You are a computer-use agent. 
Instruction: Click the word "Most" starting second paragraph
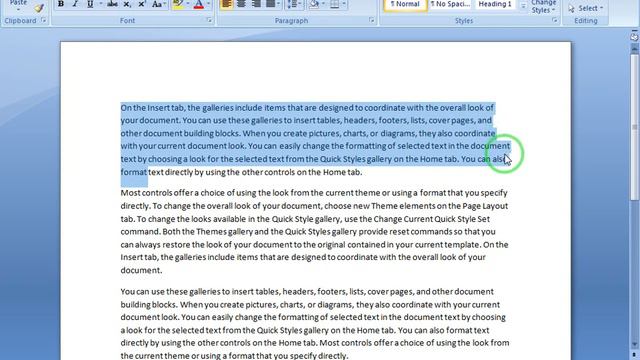(130, 193)
